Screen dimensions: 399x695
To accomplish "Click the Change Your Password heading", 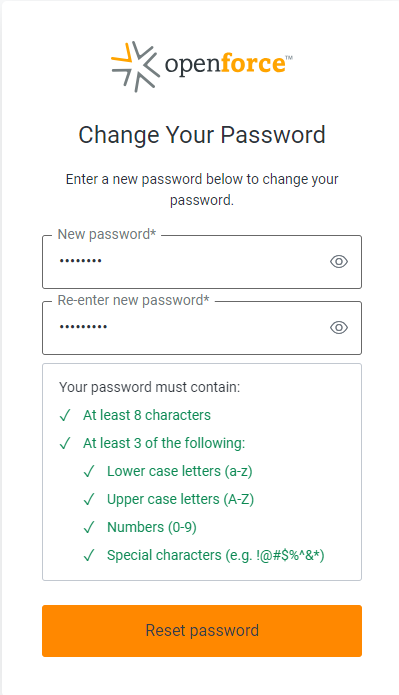I will click(202, 135).
